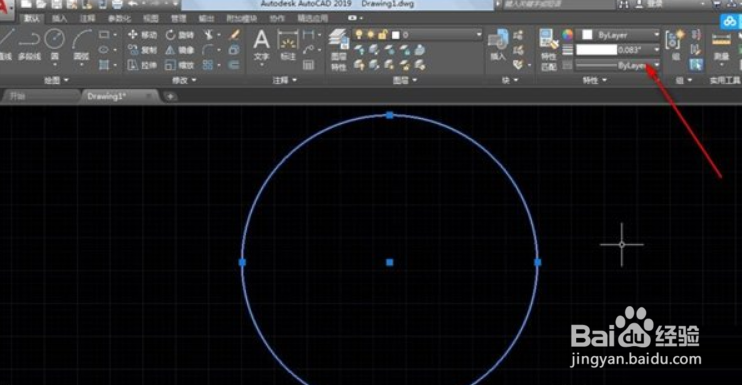Click the Match Properties (特性匹配) icon

[549, 50]
